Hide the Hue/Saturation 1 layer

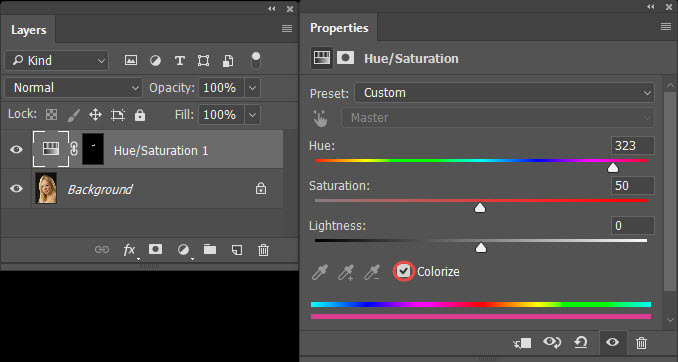(x=16, y=150)
